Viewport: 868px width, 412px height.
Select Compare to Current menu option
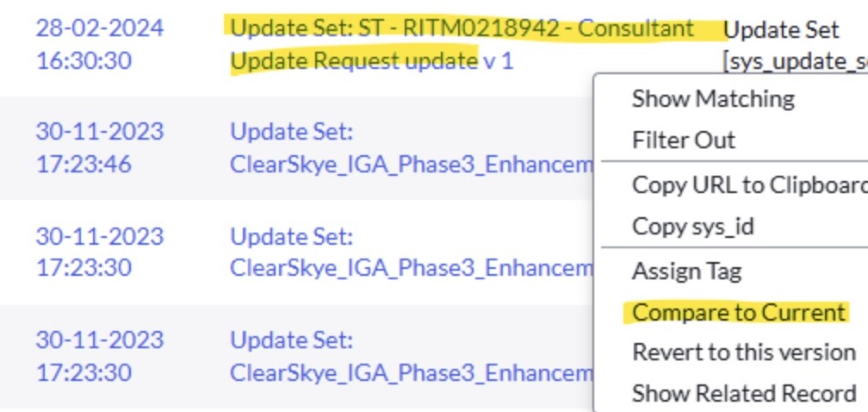(739, 312)
